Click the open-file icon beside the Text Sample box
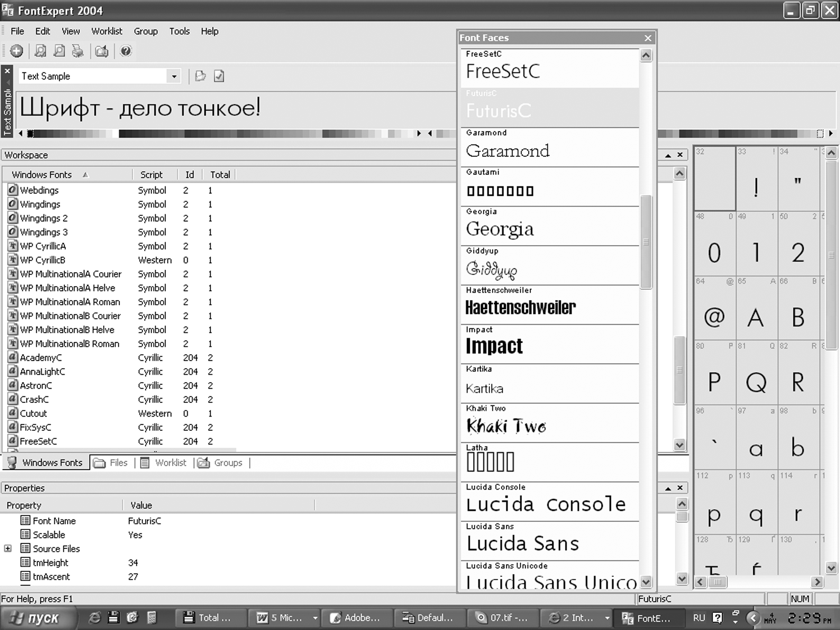 coord(201,76)
